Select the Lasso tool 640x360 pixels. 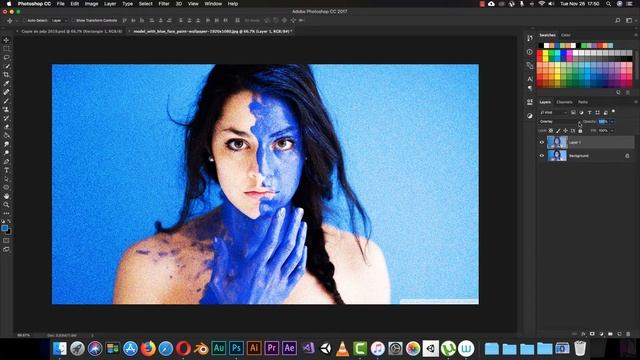6,58
